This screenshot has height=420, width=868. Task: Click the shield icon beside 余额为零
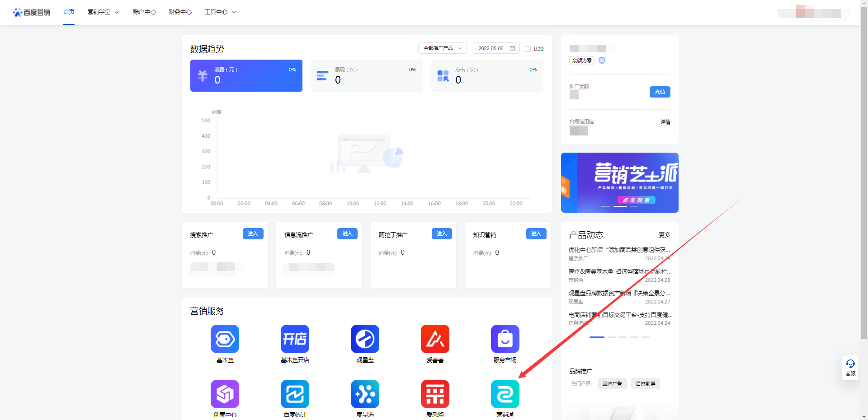pyautogui.click(x=602, y=61)
